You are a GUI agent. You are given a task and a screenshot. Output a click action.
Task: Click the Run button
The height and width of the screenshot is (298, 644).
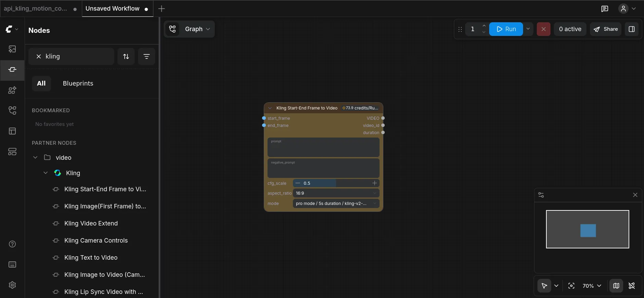(x=506, y=29)
